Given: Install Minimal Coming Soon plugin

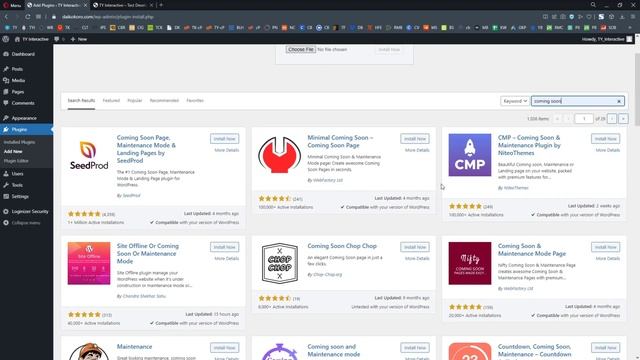Looking at the screenshot, I should pos(415,139).
